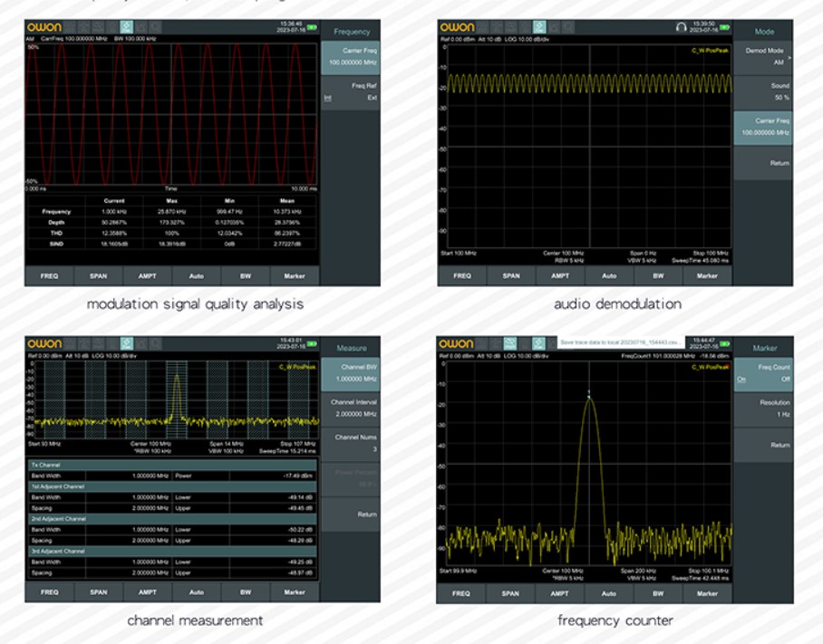This screenshot has width=823, height=644.
Task: Open Marker menu on frequency counter screen
Action: pos(707,593)
